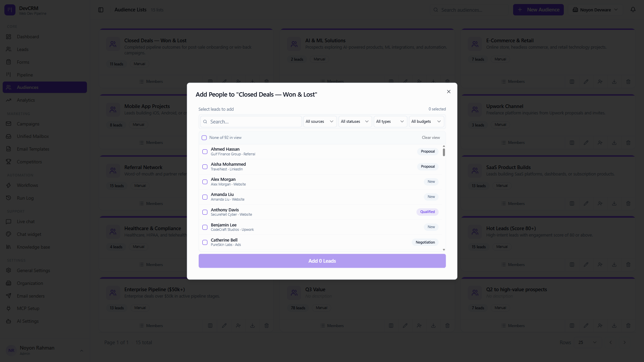Open Rows per page dropdown
The width and height of the screenshot is (644, 362).
[x=587, y=343]
